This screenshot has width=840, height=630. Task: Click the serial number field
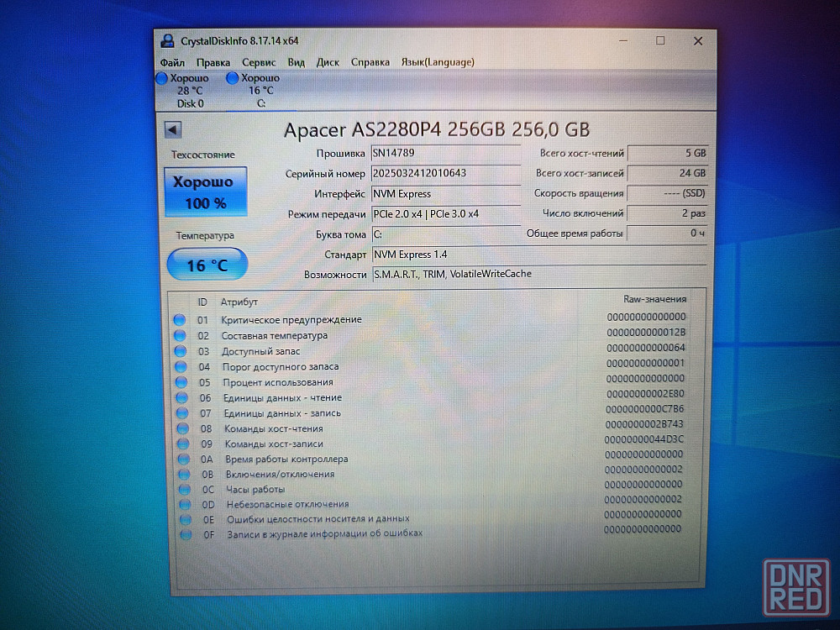[445, 173]
